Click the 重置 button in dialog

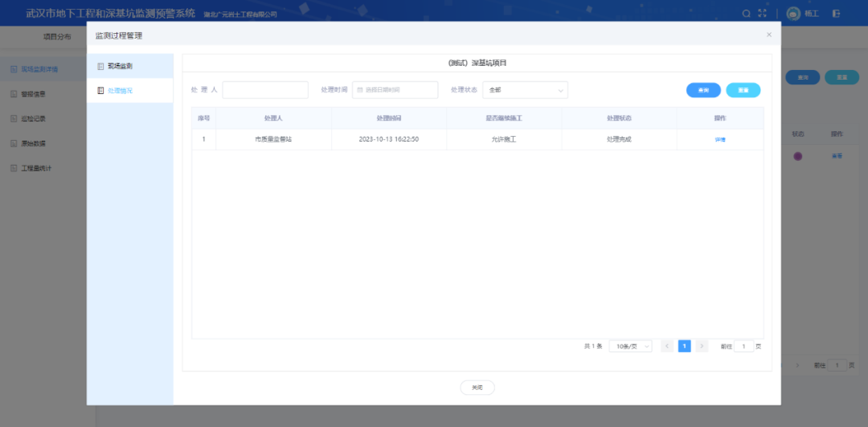click(x=743, y=90)
